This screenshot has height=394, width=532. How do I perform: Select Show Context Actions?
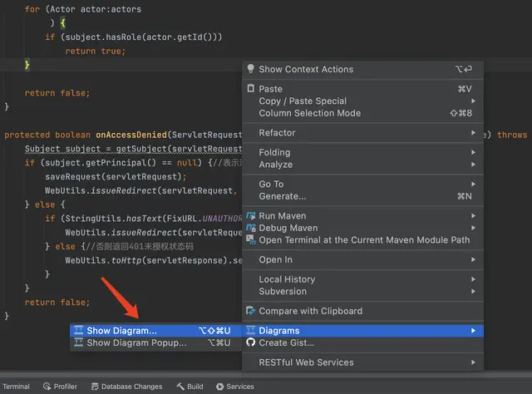coord(362,69)
